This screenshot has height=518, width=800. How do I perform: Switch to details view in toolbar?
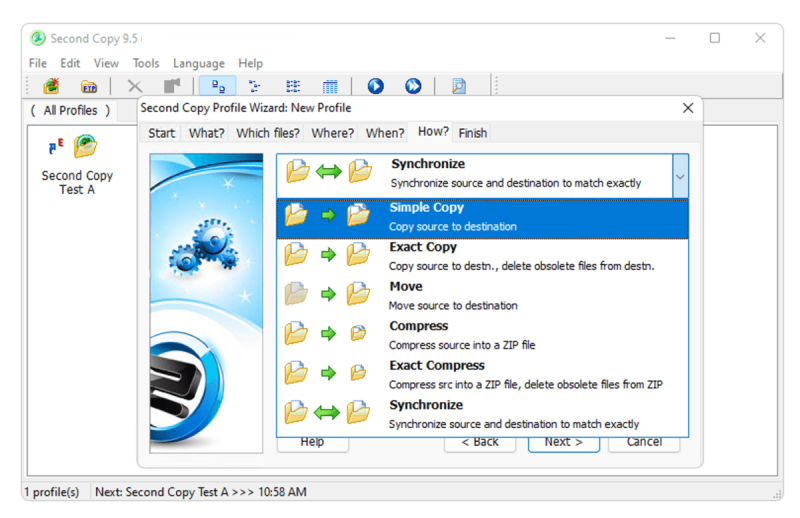tap(330, 87)
